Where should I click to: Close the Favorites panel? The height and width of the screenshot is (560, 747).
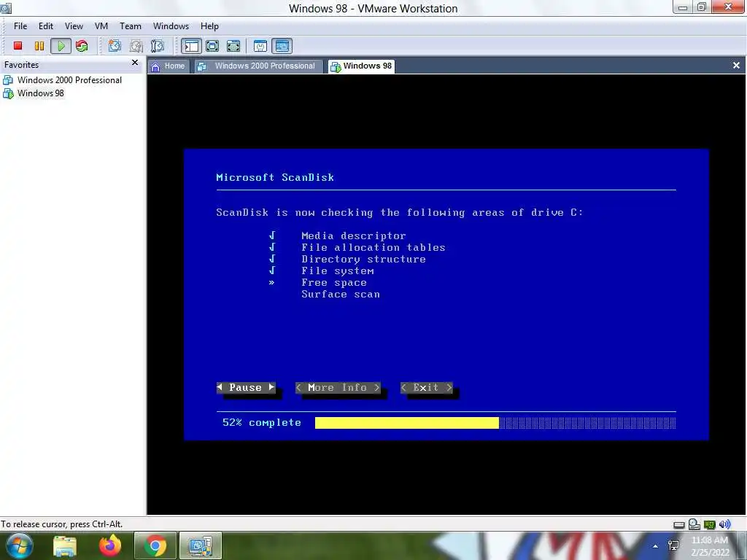[135, 63]
